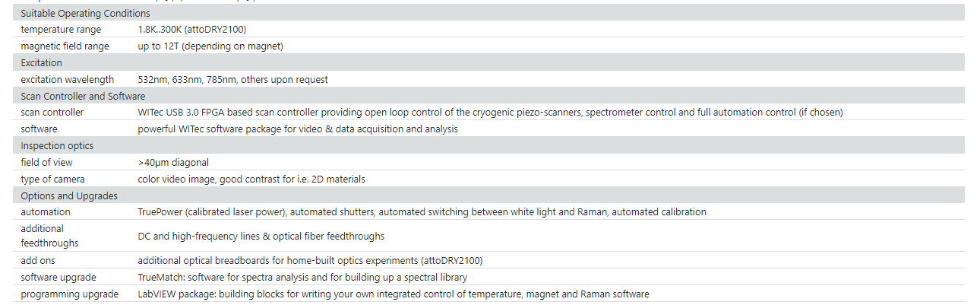The height and width of the screenshot is (305, 980).
Task: Click the 1.8K..300K (attoDRY2100) value
Action: pos(191,30)
